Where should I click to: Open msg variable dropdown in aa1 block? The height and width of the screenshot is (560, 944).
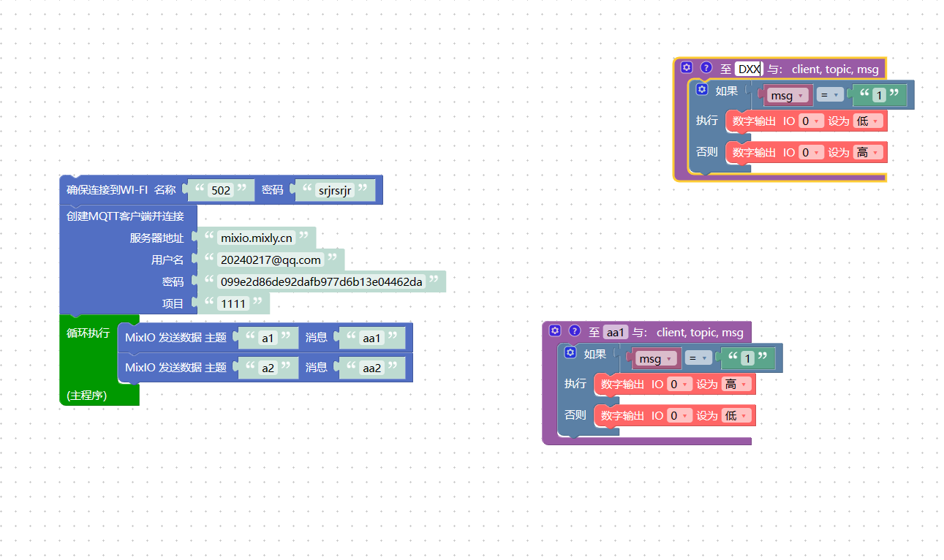tap(654, 358)
